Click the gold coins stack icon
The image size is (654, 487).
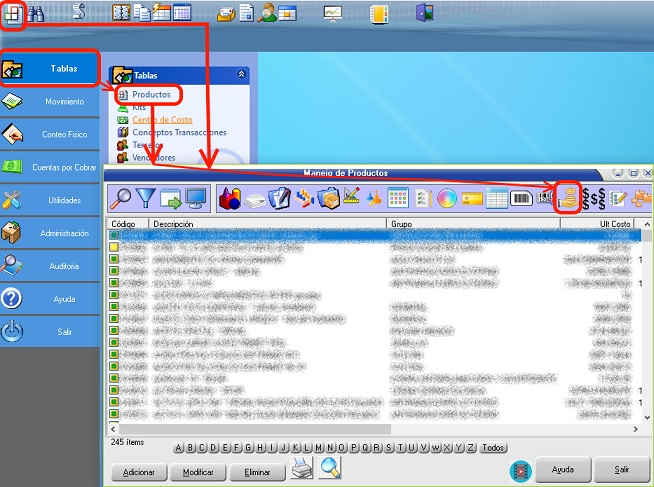pos(567,197)
